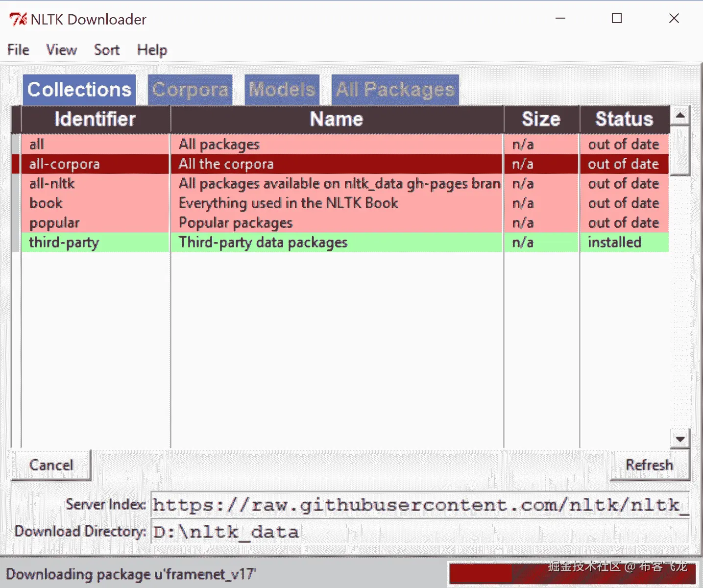Click 'out of date' status of popular
703x588 pixels.
pyautogui.click(x=625, y=222)
